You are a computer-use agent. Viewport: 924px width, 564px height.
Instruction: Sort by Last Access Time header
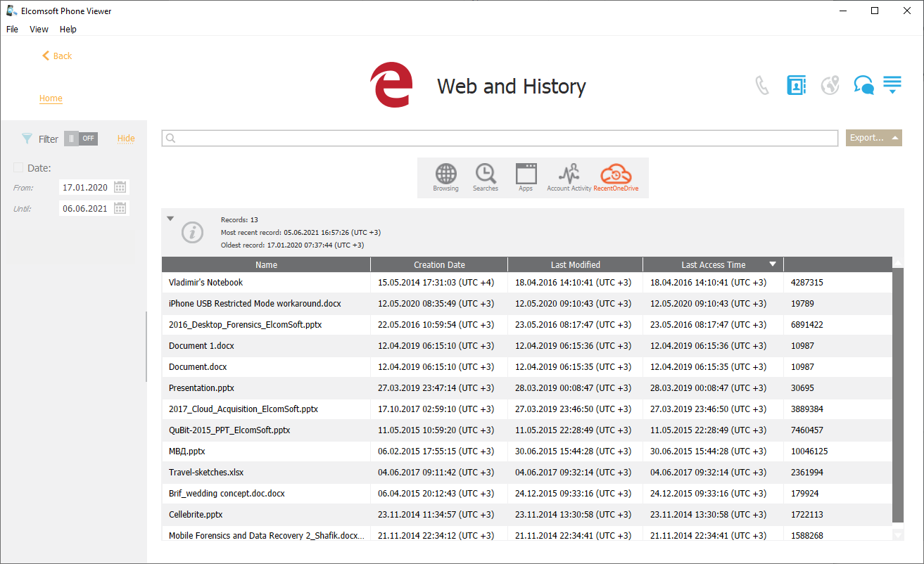click(x=713, y=264)
